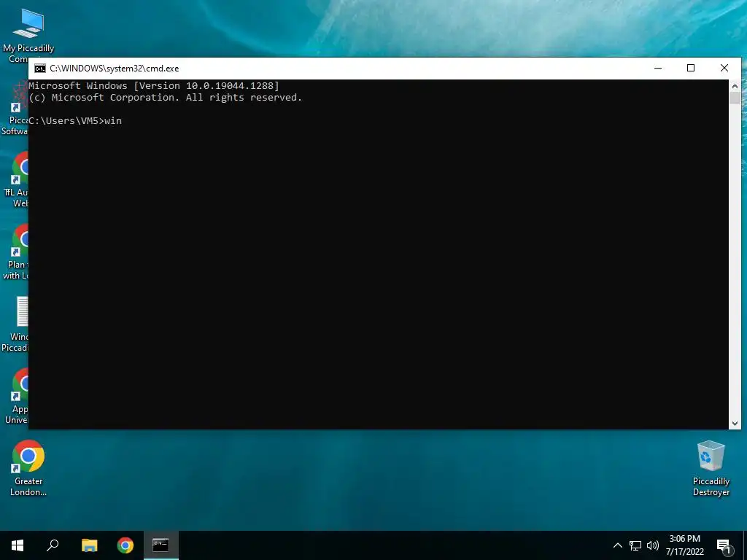Image resolution: width=747 pixels, height=560 pixels.
Task: Click the Microsoft Corporation copyright line
Action: coord(166,97)
